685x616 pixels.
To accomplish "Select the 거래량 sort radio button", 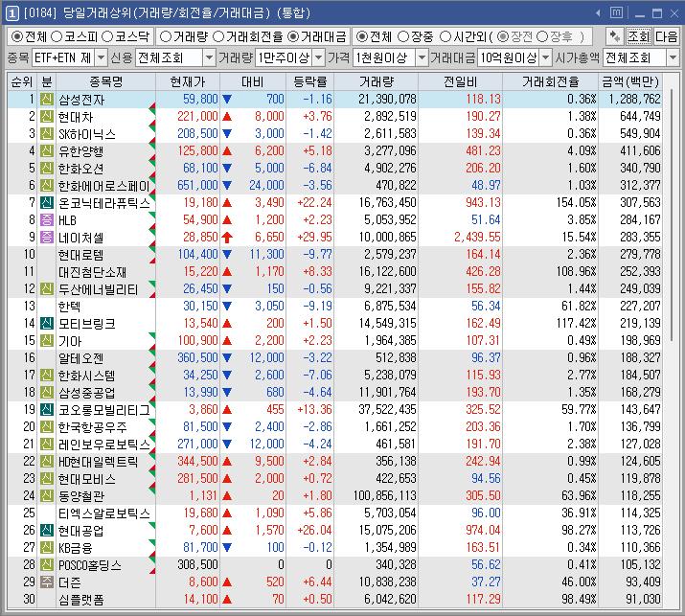I will [x=165, y=36].
